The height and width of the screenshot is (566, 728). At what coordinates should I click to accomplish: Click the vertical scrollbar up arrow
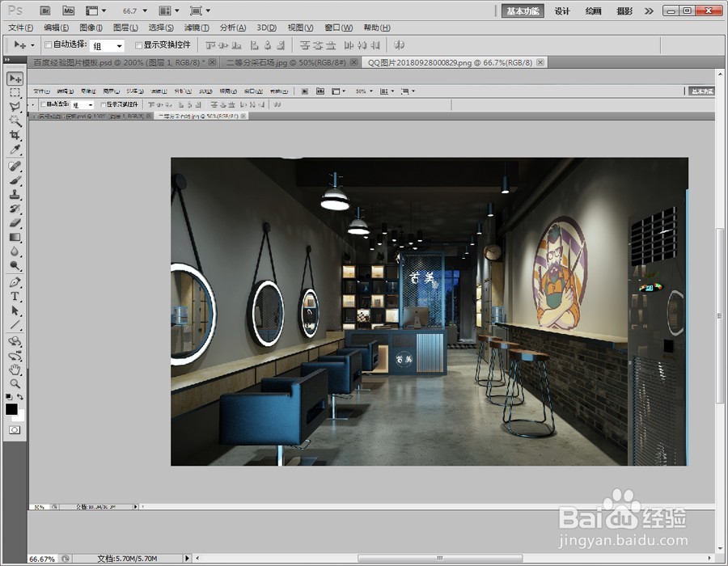click(x=720, y=74)
